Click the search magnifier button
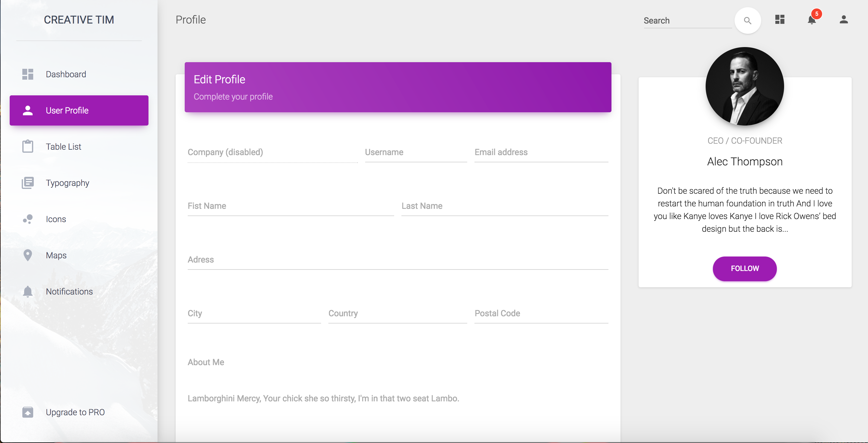 point(747,21)
